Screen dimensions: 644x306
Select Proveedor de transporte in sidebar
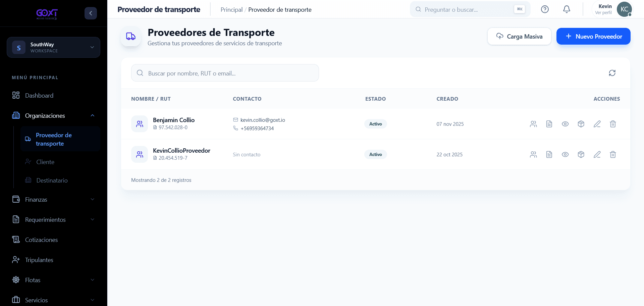60,139
